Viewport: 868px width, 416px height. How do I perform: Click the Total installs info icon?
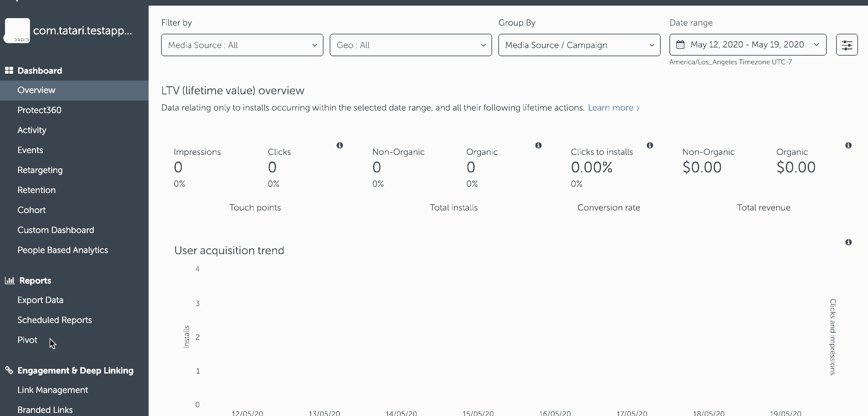click(x=538, y=145)
